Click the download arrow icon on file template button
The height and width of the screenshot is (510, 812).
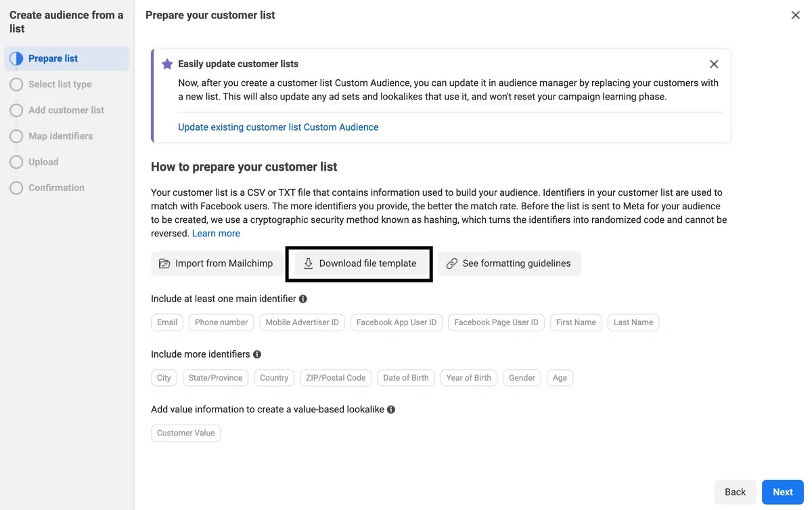click(x=309, y=263)
